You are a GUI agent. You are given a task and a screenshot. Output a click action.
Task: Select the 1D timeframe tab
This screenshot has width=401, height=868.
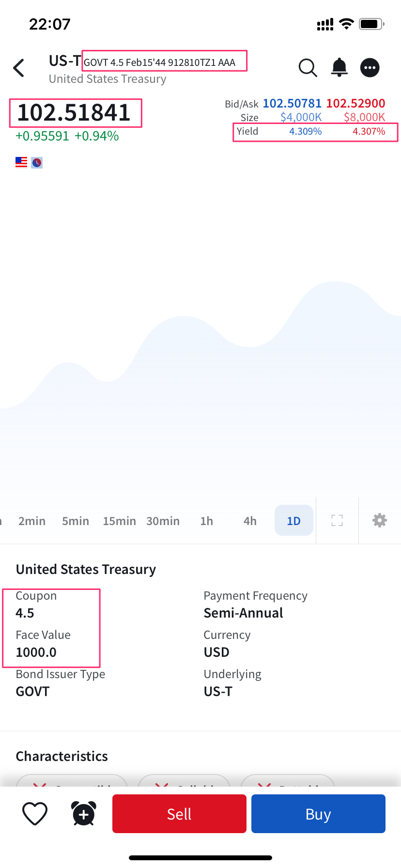pyautogui.click(x=293, y=521)
